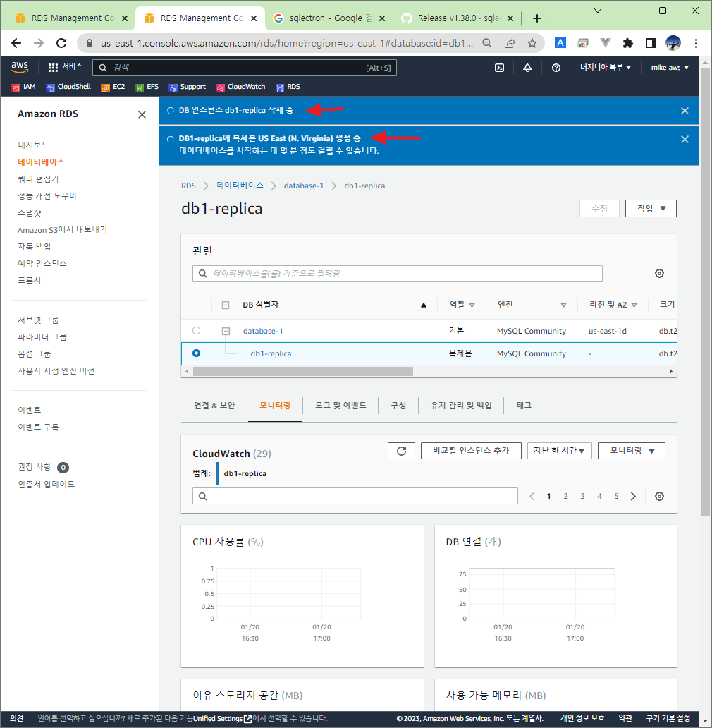Open db1-replica link in table
The image size is (712, 728).
pyautogui.click(x=271, y=353)
